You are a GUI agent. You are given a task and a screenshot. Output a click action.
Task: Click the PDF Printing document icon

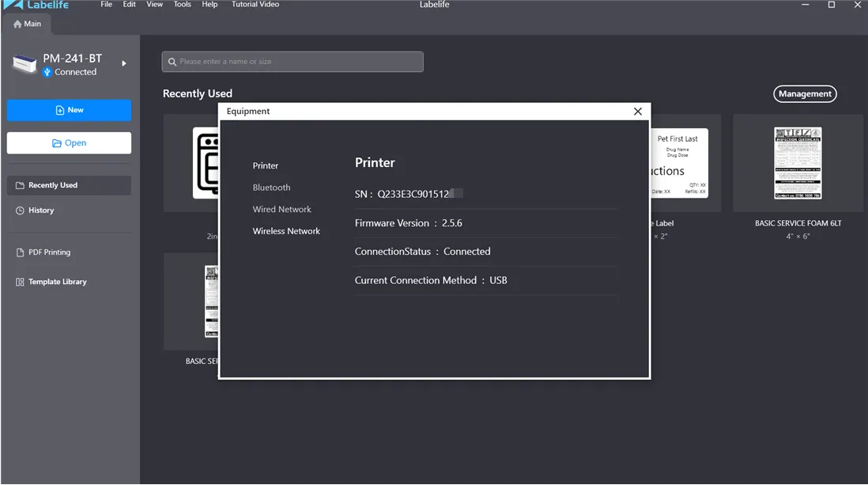point(20,252)
